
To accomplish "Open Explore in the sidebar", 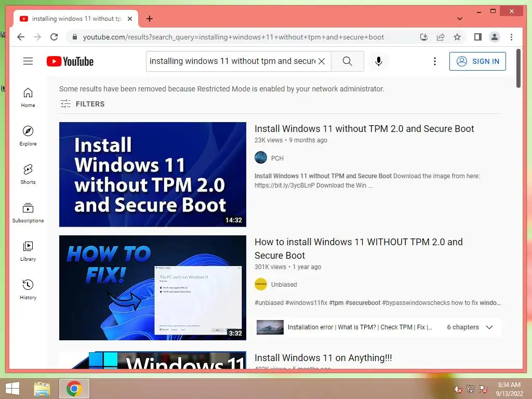I will click(x=28, y=136).
